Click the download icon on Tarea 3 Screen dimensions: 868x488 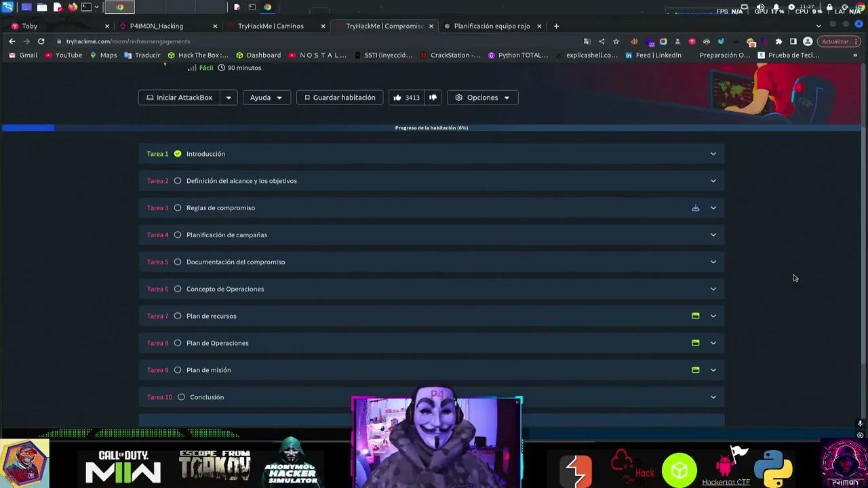click(x=695, y=208)
